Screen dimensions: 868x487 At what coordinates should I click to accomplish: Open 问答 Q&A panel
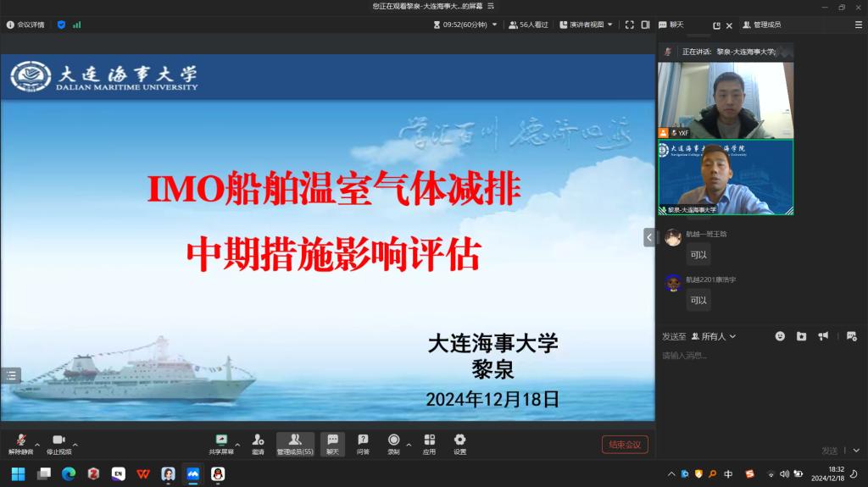(x=363, y=444)
